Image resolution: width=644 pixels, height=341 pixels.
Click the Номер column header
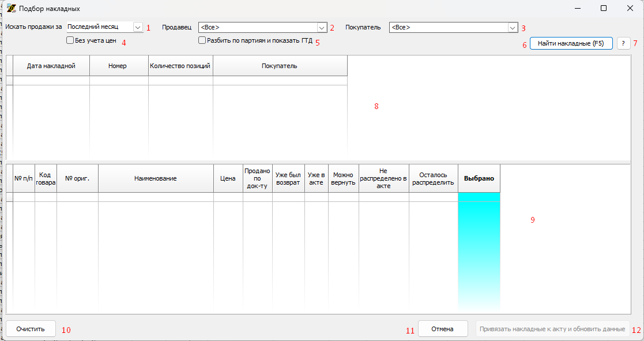[118, 66]
